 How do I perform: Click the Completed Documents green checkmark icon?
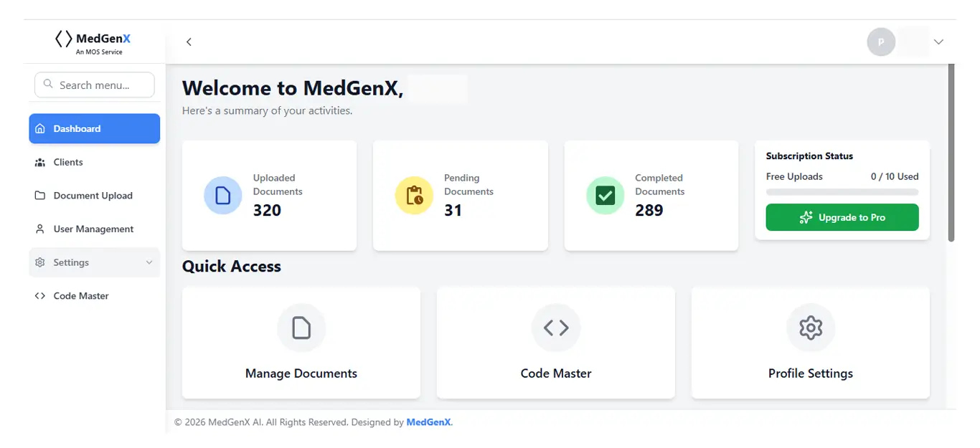605,196
